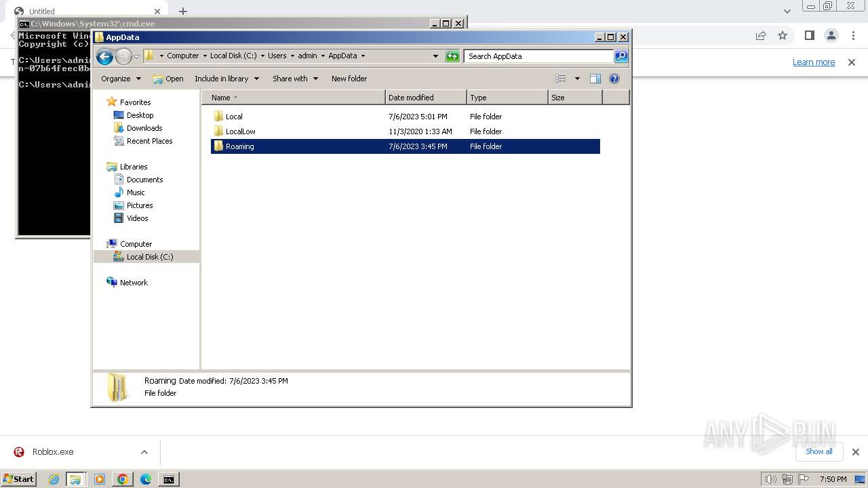Open the Windows Start menu

(x=19, y=479)
